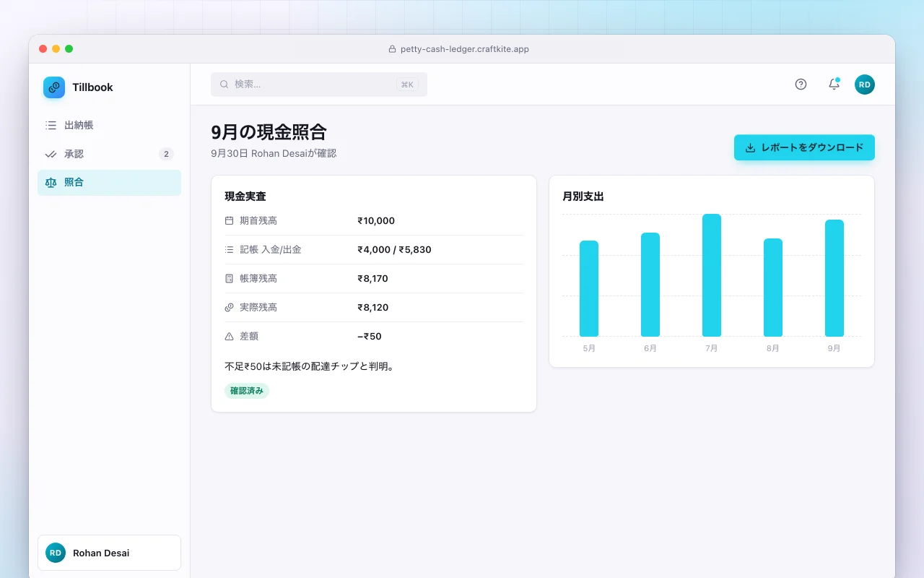Click the approvals badge showing 2
The height and width of the screenshot is (578, 924).
[x=166, y=154]
